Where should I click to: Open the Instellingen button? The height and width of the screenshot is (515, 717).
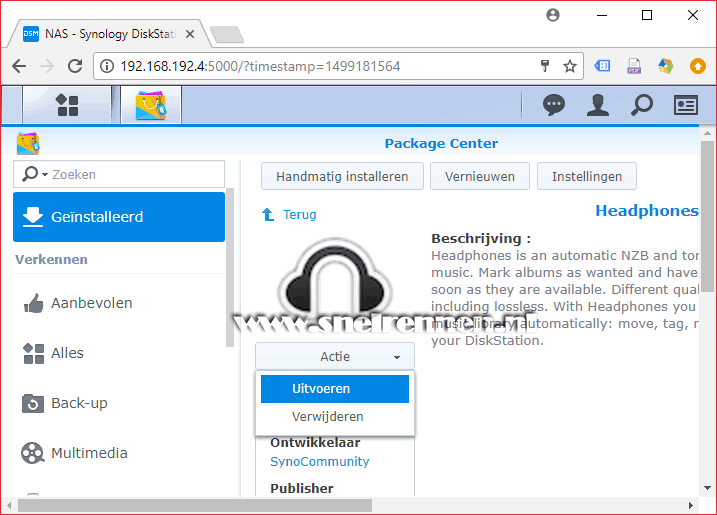pyautogui.click(x=587, y=176)
